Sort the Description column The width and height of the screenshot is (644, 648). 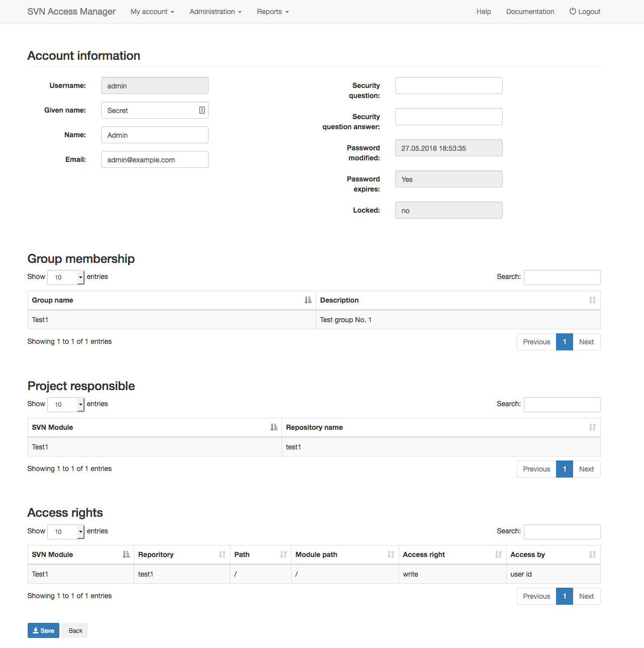point(458,300)
